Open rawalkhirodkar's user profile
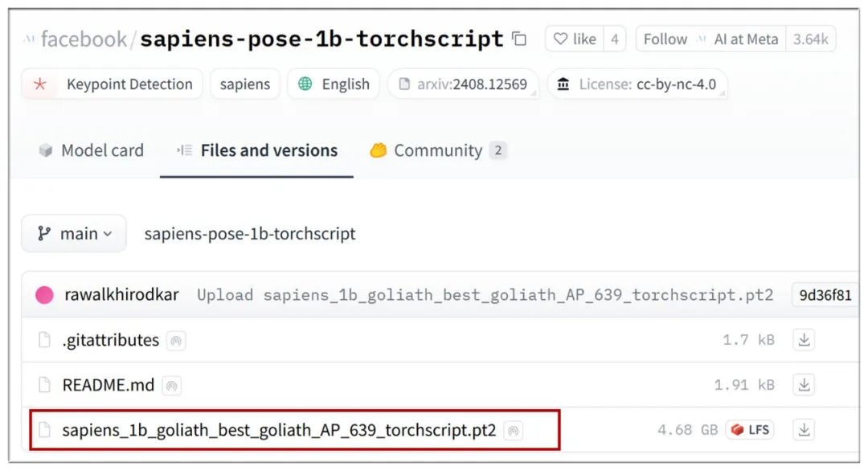This screenshot has height=471, width=868. coord(122,294)
